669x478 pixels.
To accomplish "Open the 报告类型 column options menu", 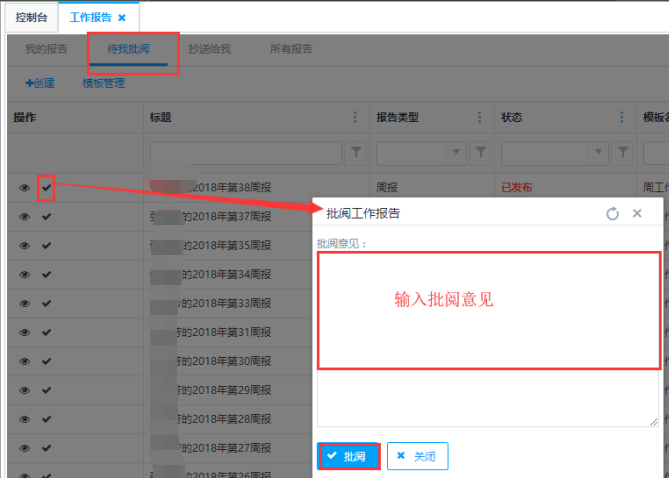I will click(x=481, y=118).
